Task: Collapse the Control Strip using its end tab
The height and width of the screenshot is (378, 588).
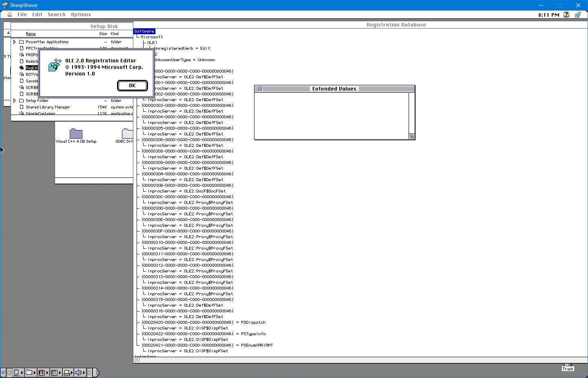Action: [96, 373]
